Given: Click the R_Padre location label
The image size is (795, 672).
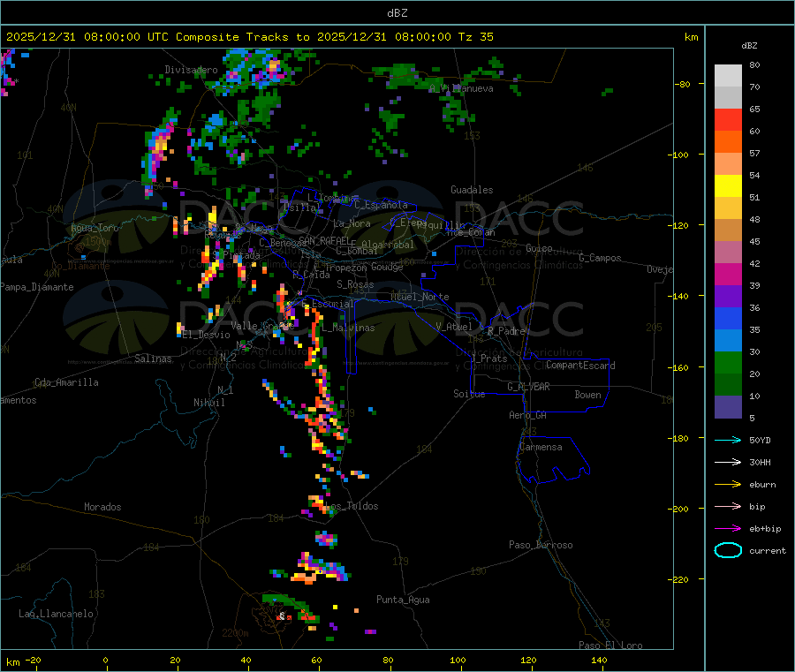Looking at the screenshot, I should click(506, 331).
